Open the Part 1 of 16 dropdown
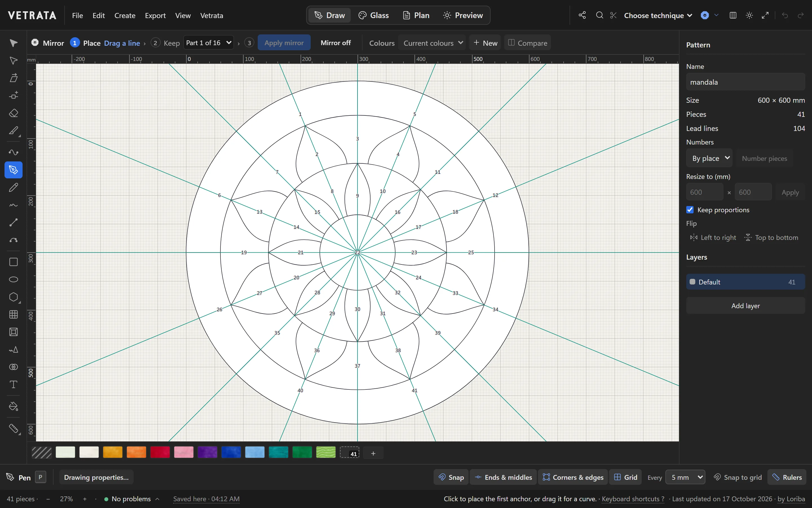 (x=209, y=43)
